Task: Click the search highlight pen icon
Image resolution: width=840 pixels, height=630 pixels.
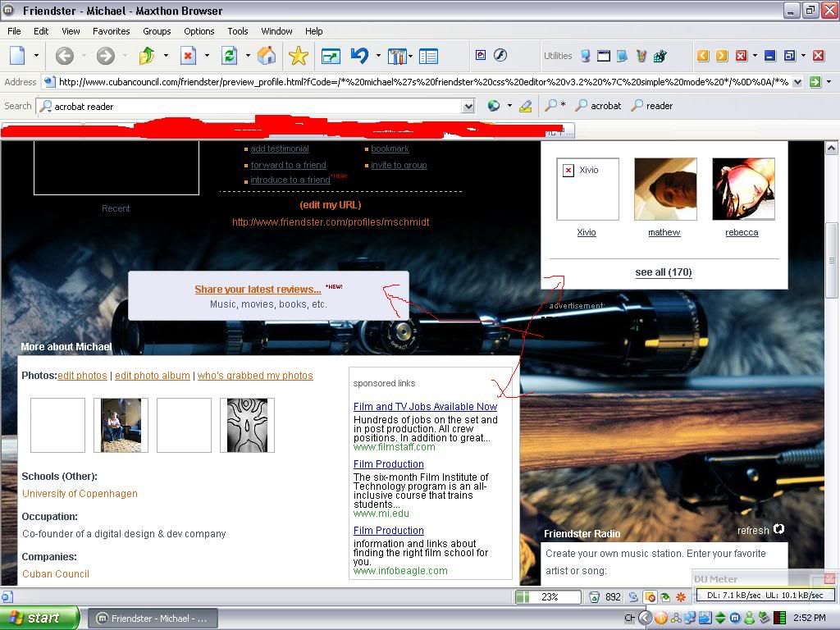Action: (x=526, y=106)
